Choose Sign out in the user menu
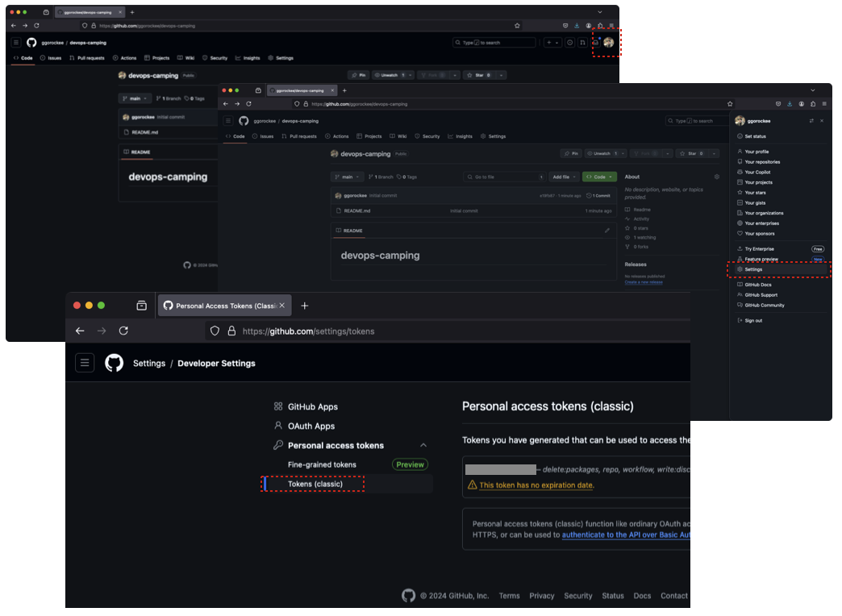The image size is (842, 616). (753, 321)
